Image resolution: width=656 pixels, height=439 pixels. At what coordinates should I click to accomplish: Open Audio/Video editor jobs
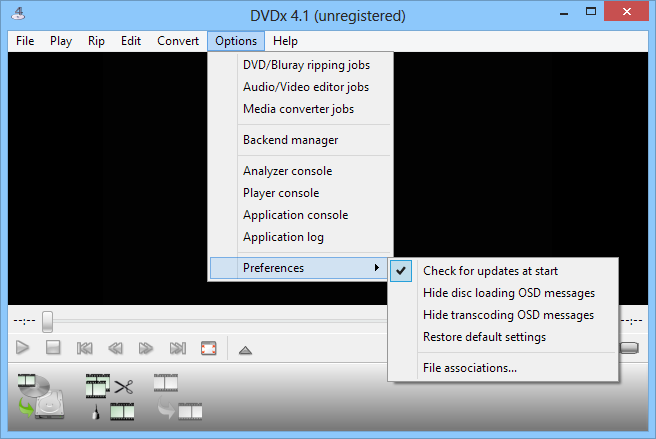[300, 87]
